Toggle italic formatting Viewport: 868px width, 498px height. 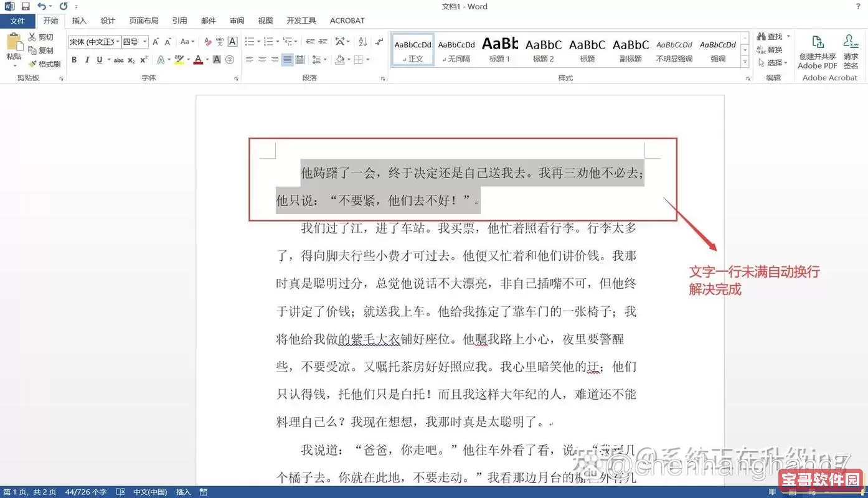[x=87, y=60]
